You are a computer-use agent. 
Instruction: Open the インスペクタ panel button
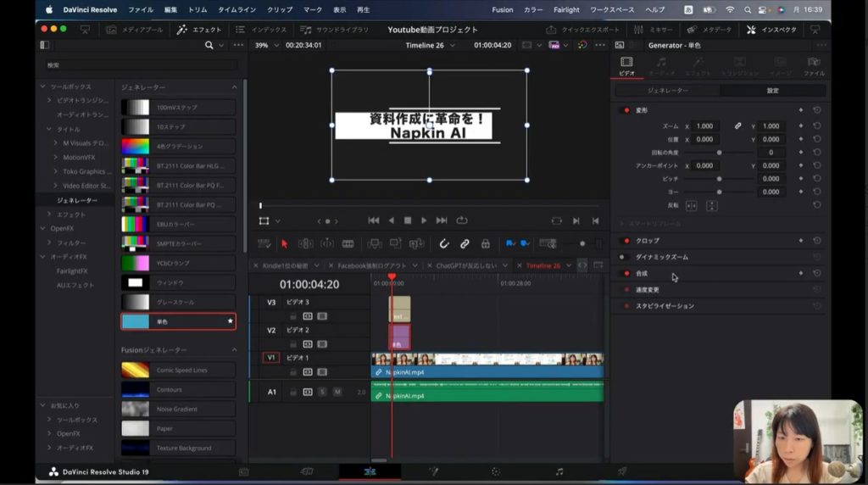(x=772, y=29)
